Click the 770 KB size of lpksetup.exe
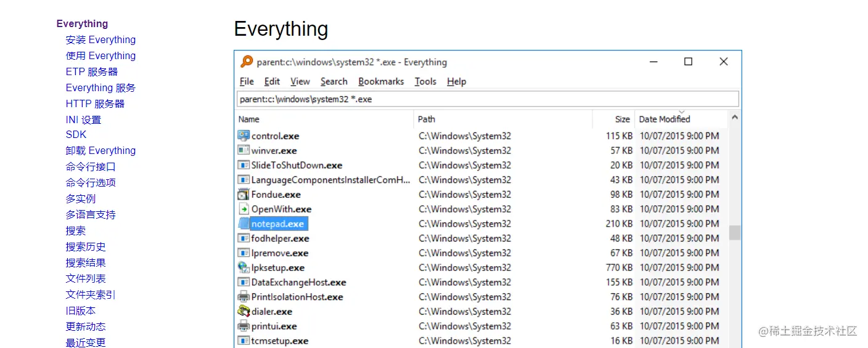Viewport: 868px width, 348px height. pos(619,267)
